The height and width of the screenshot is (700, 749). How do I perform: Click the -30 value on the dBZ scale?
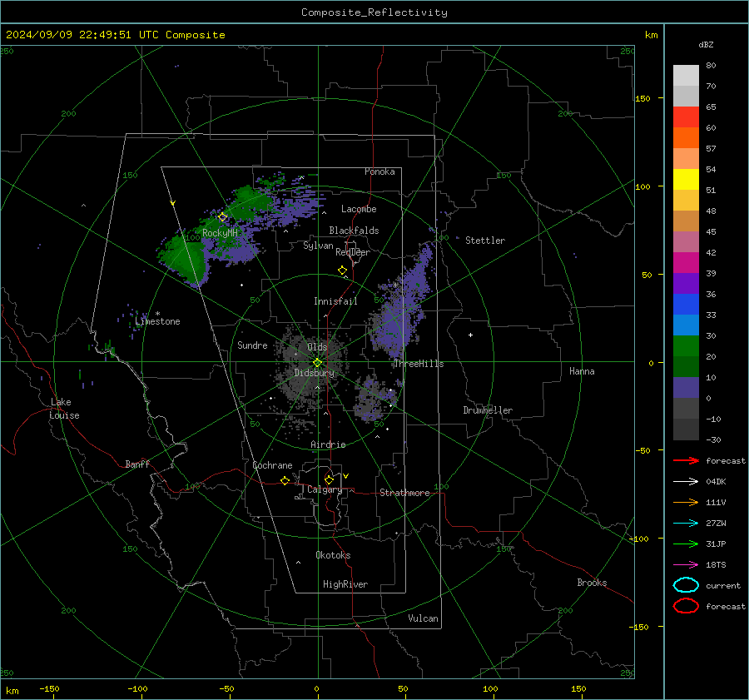point(713,439)
